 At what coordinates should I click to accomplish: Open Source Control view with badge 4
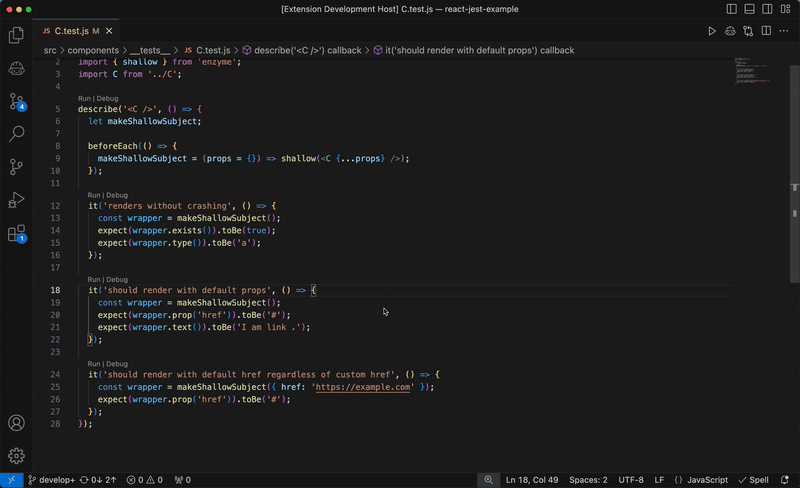(x=16, y=101)
